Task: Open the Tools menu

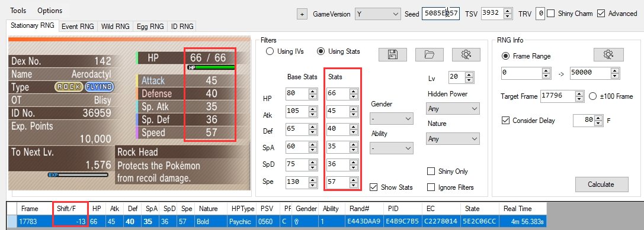Action: coord(18,10)
